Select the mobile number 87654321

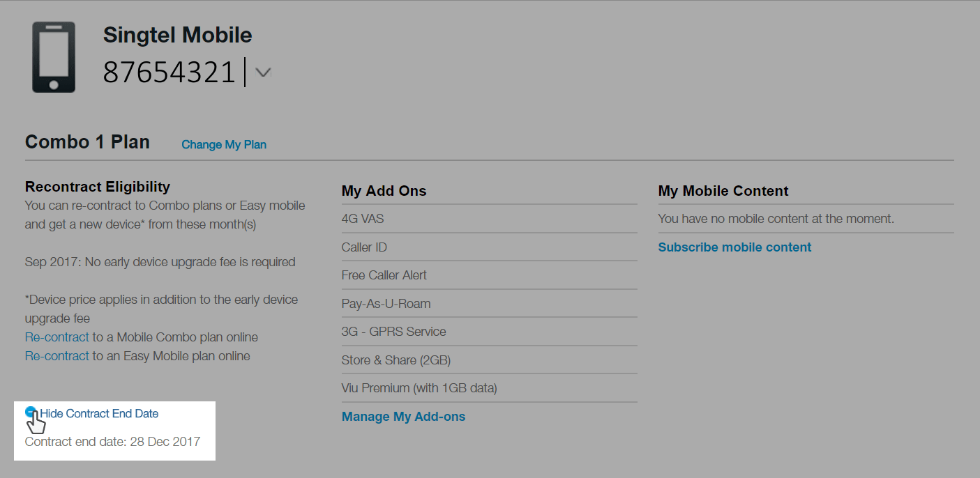pos(169,72)
